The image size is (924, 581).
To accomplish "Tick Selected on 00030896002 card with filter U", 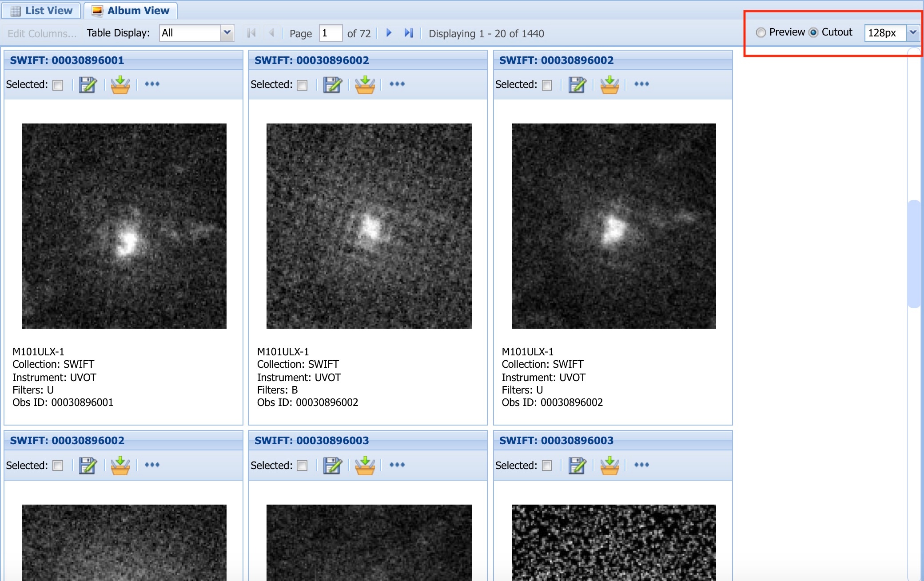I will coord(547,85).
